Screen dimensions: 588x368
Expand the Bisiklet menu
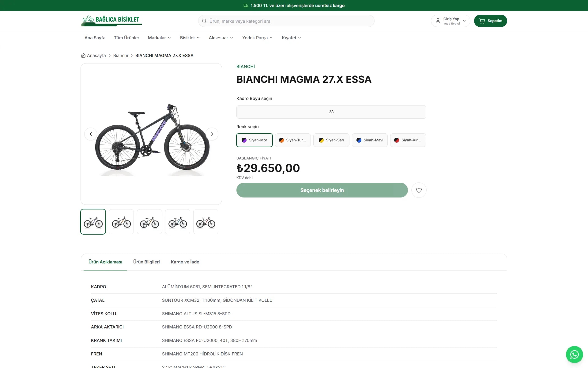pos(190,38)
